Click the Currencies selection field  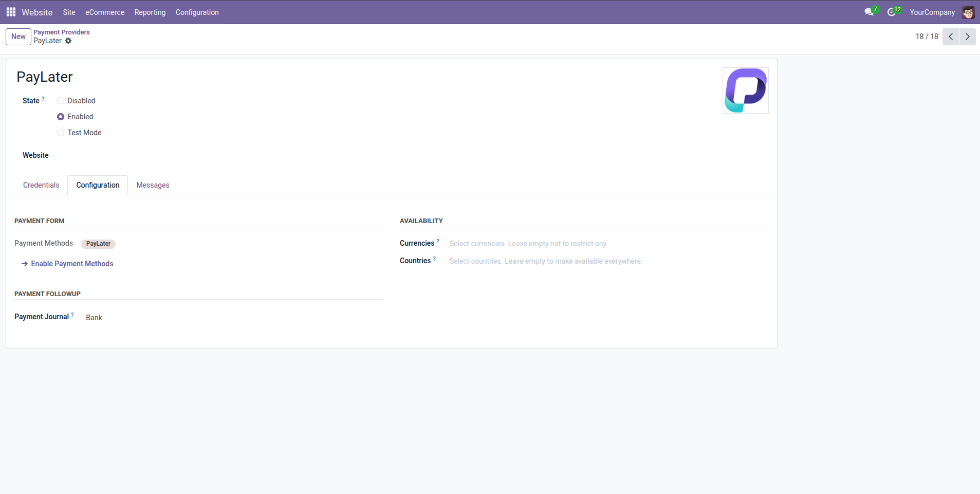609,244
